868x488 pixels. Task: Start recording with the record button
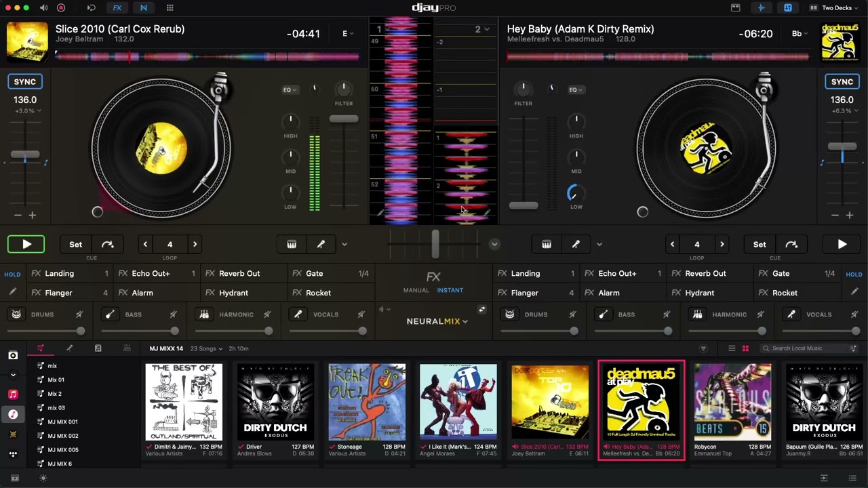pos(61,8)
